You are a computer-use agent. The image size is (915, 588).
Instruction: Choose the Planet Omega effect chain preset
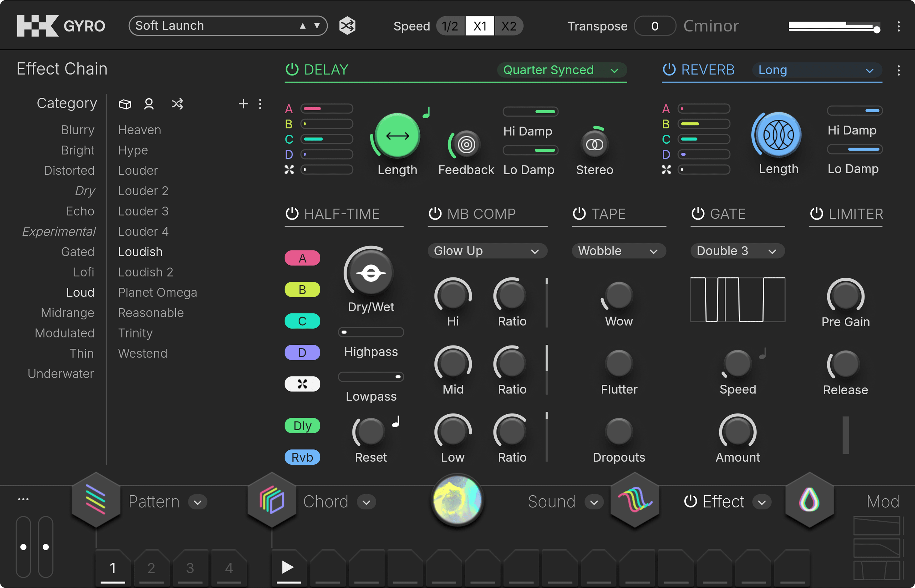[x=158, y=292]
